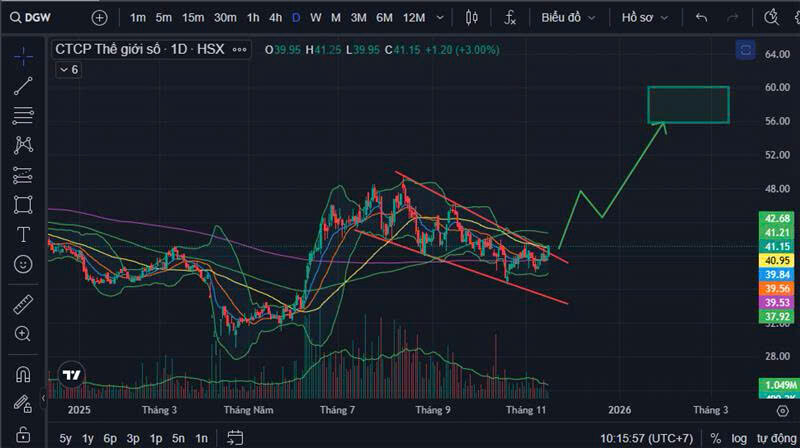Viewport: 800px width, 448px height.
Task: Set range to 5y
Action: (65, 438)
